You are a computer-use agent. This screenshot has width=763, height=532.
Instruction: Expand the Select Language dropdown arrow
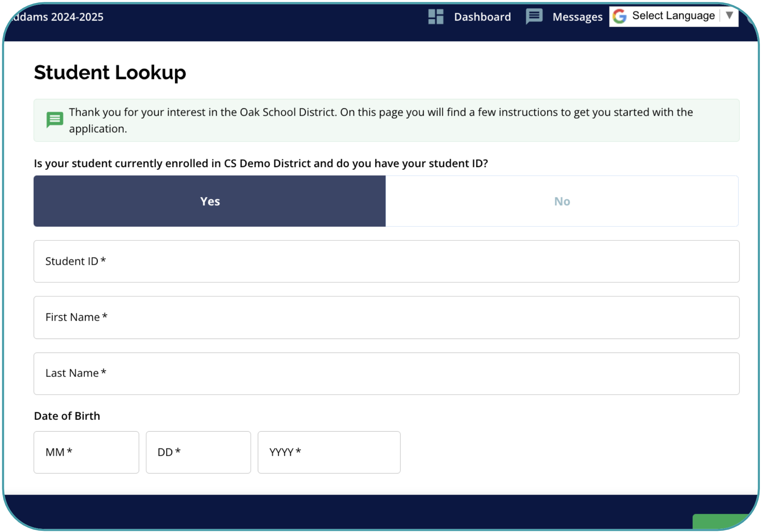(729, 16)
